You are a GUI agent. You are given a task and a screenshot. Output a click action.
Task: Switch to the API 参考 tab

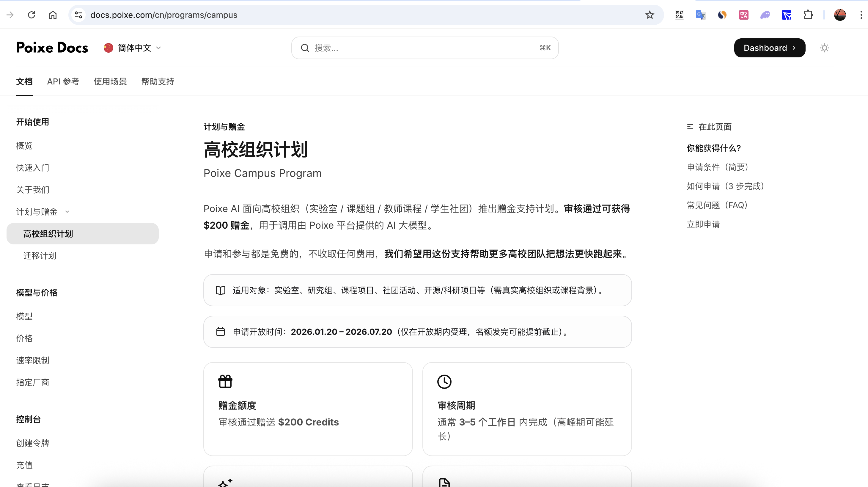point(63,81)
